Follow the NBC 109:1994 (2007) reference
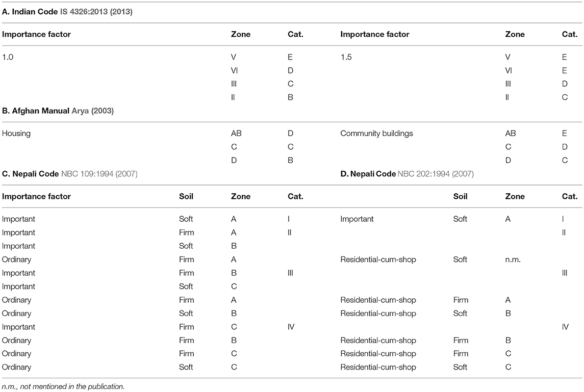 (99, 174)
